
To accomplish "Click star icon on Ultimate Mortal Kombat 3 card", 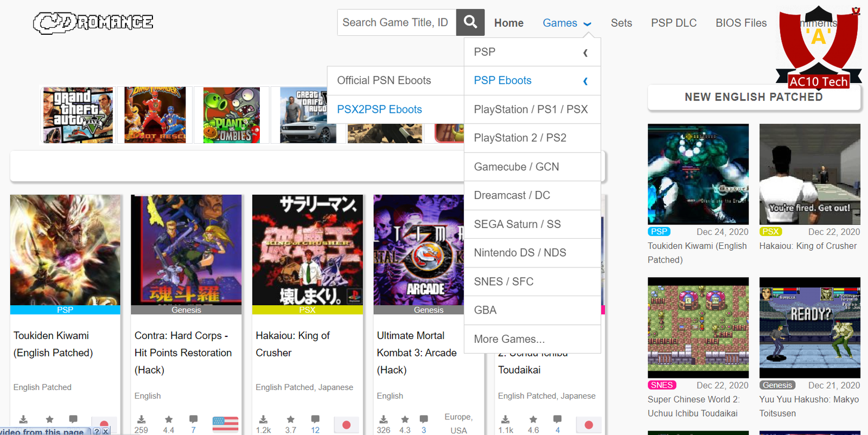I will (405, 419).
